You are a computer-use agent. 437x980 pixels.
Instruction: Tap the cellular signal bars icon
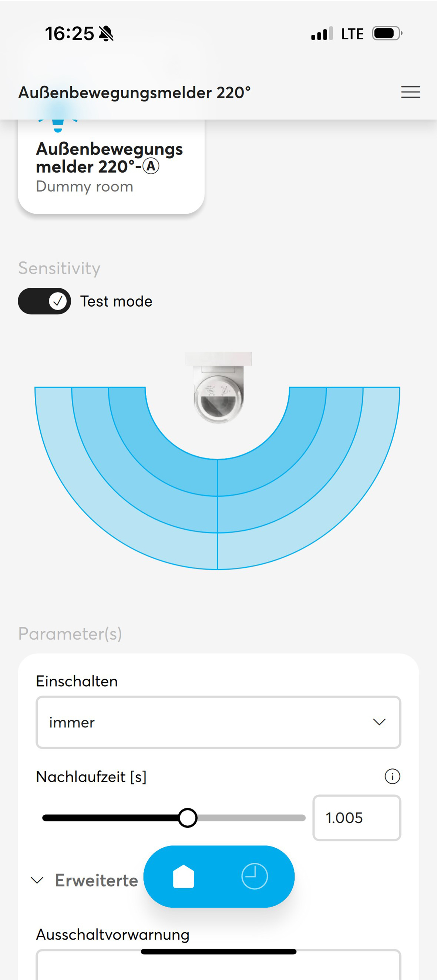pos(322,34)
